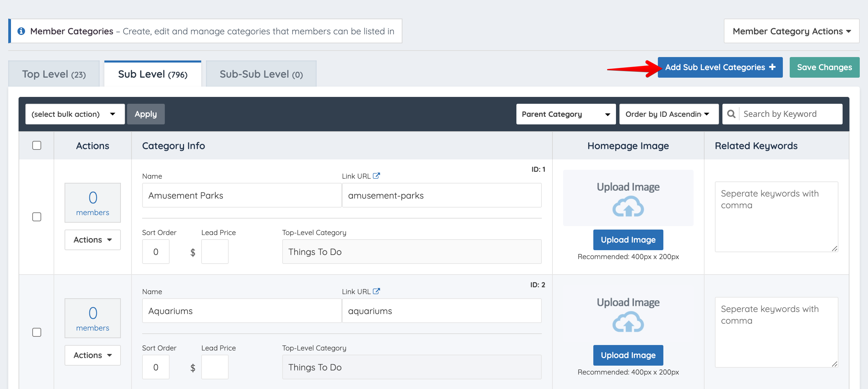The width and height of the screenshot is (868, 389).
Task: Click the Search by Keyword field
Action: coord(790,114)
